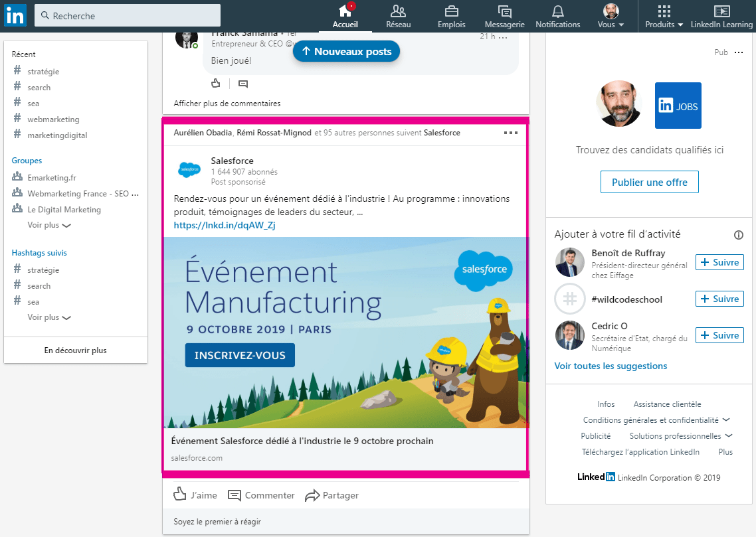756x537 pixels.
Task: Open the Événement Salesforce headline link
Action: tap(302, 441)
